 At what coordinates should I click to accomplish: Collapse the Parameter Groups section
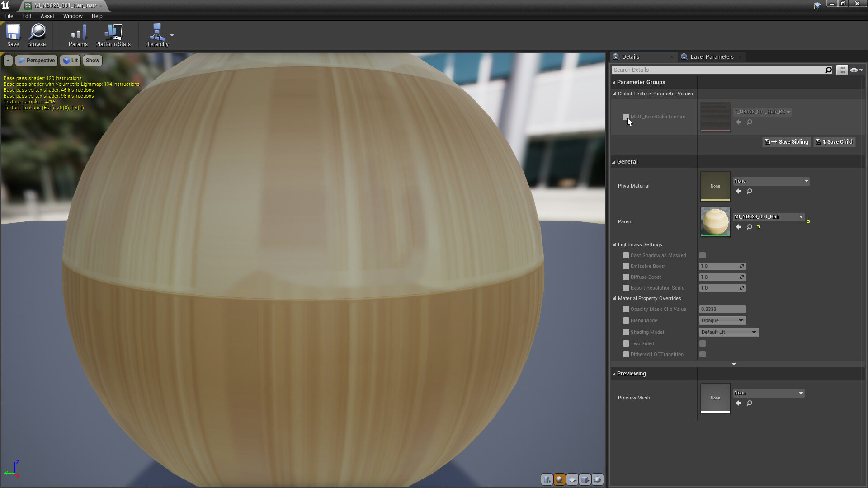coord(614,82)
